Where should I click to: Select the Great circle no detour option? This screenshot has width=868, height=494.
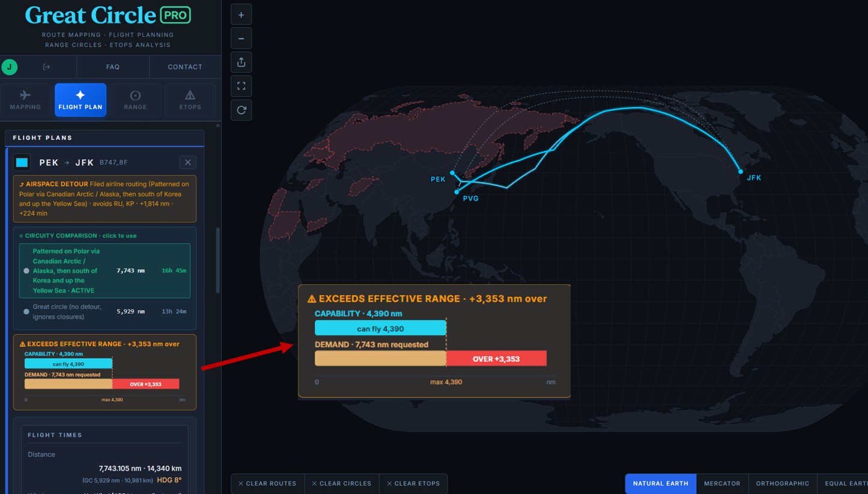click(105, 311)
